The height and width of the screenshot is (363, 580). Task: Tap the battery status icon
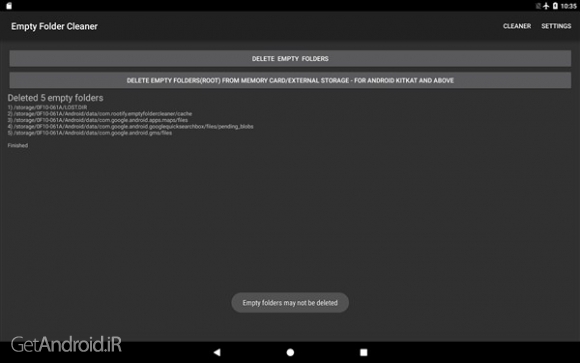tap(555, 6)
